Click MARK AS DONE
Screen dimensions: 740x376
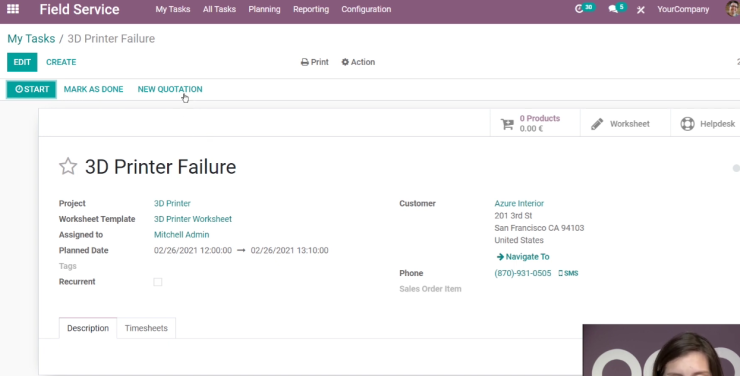[93, 89]
